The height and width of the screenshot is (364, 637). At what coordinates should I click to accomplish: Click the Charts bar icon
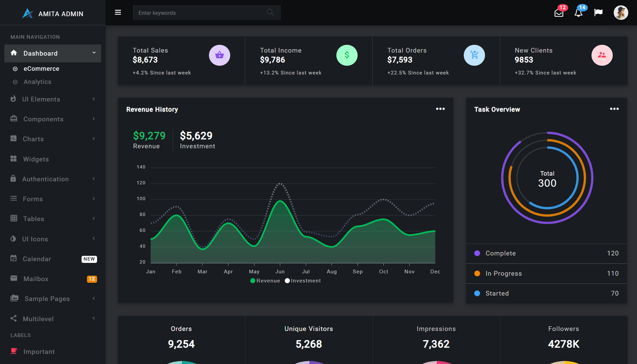13,139
